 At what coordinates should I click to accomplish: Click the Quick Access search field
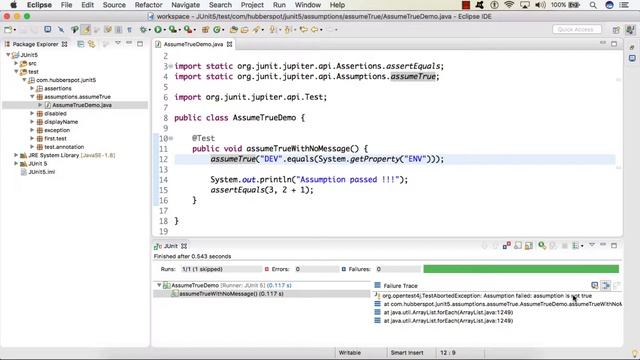[577, 29]
